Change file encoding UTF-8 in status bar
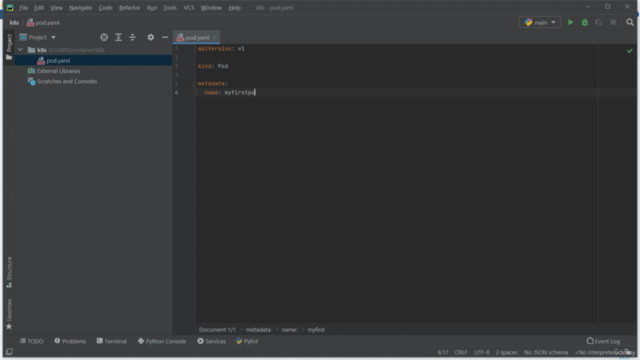Screen dimensions: 640x360 482,352
